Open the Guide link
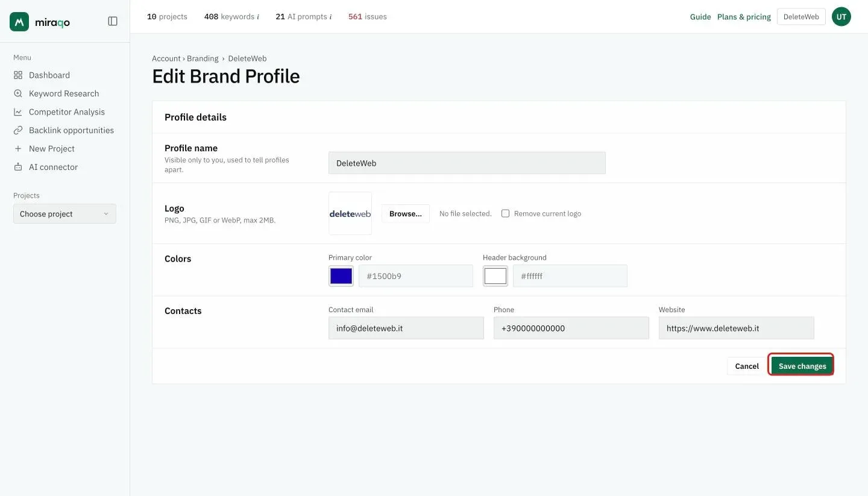This screenshot has height=496, width=868. click(x=700, y=17)
